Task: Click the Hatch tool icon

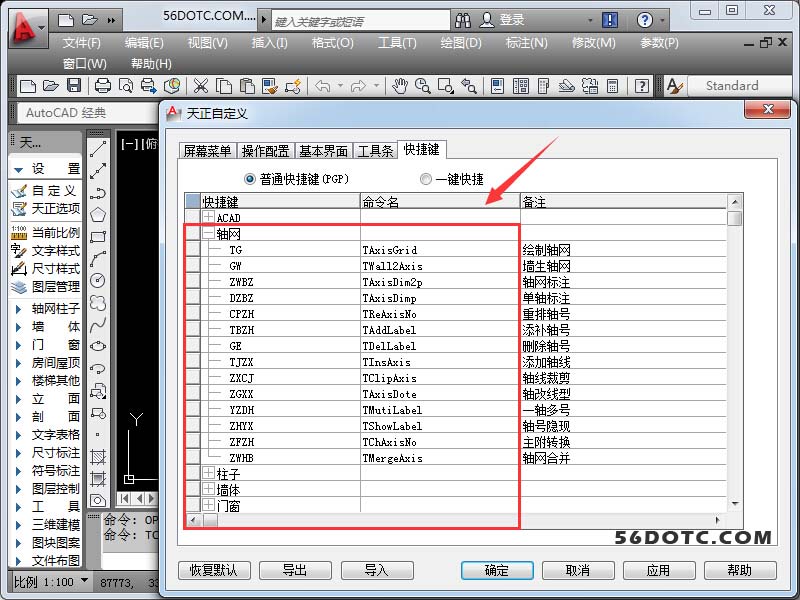Action: click(98, 456)
